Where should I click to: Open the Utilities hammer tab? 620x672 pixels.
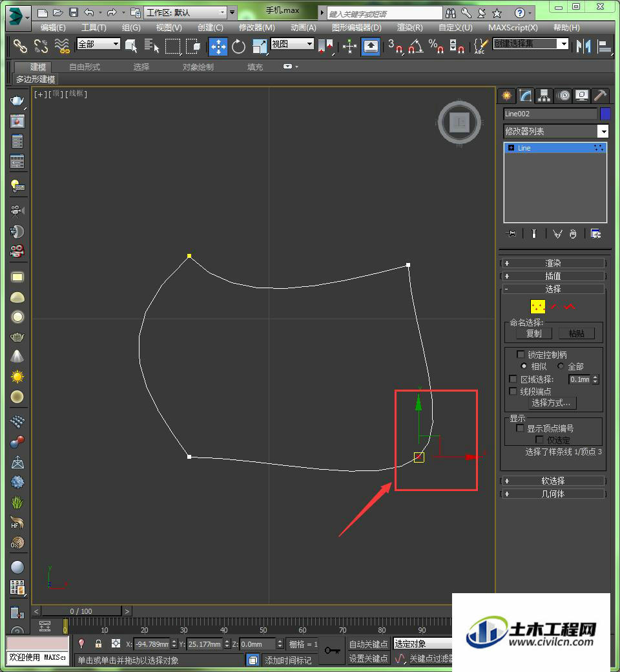600,95
